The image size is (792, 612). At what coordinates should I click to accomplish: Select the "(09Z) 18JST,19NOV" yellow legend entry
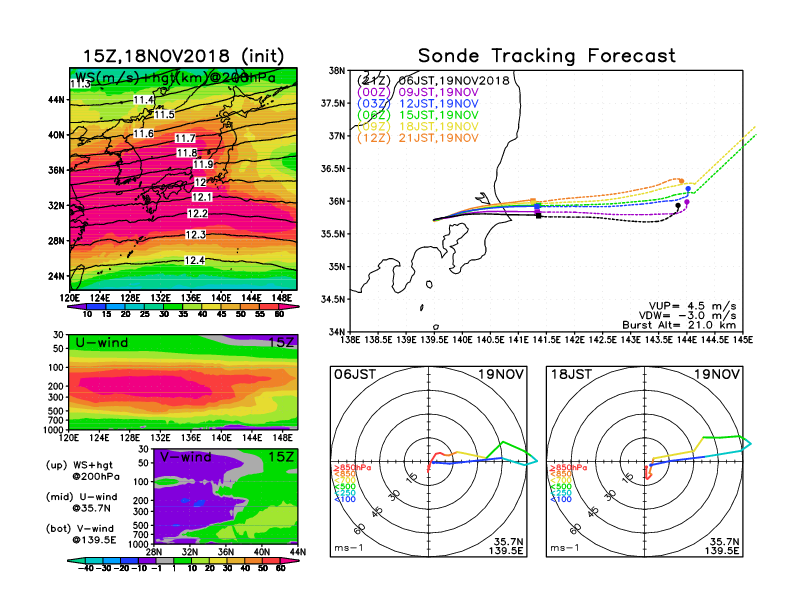[417, 126]
